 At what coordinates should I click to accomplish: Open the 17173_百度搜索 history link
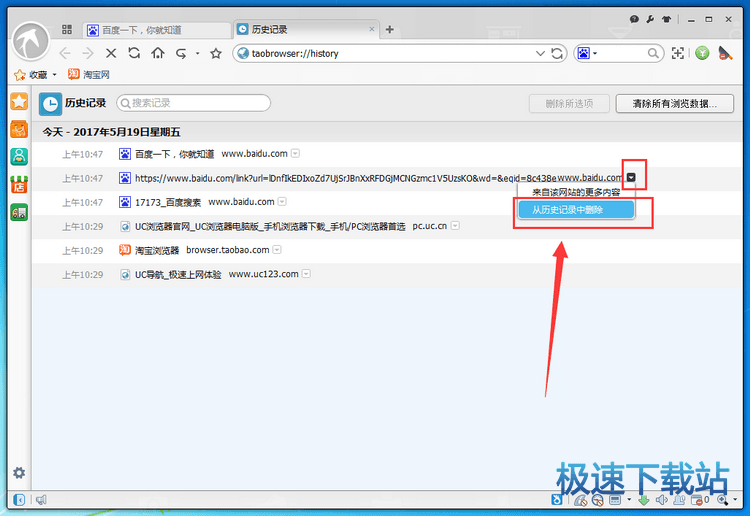168,202
